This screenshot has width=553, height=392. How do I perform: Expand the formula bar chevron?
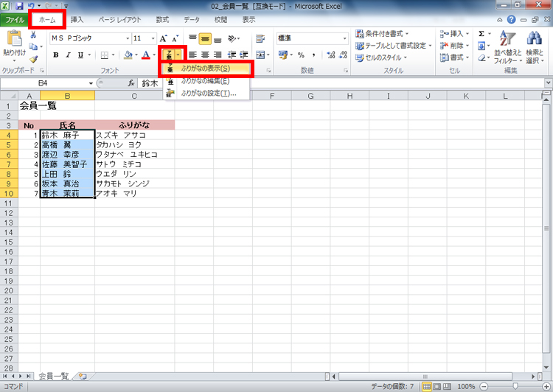click(548, 83)
